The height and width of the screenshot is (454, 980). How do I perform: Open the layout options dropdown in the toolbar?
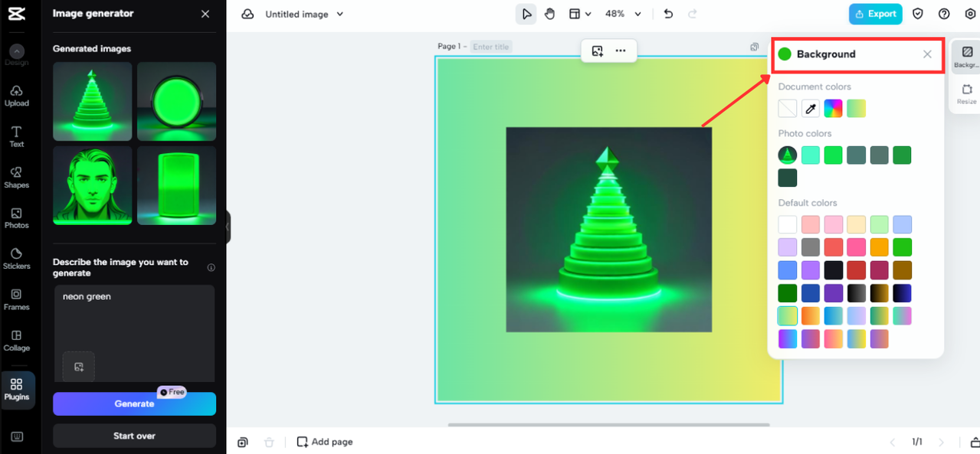tap(579, 14)
